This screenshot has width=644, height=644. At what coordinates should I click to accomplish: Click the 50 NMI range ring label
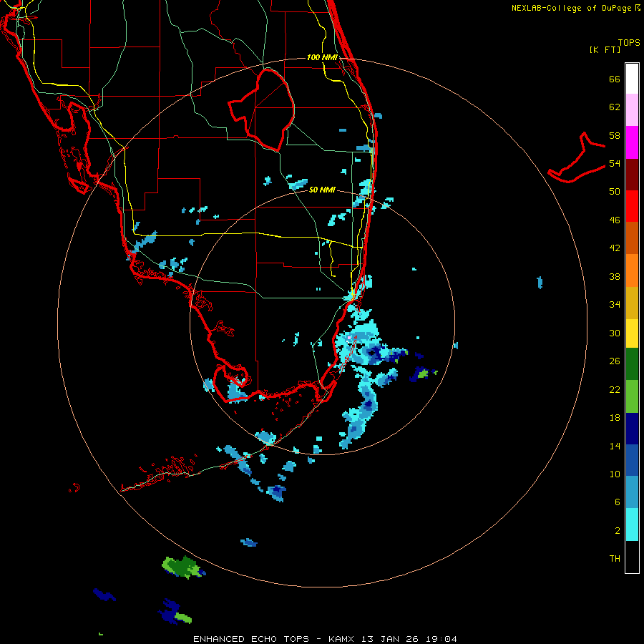[322, 190]
